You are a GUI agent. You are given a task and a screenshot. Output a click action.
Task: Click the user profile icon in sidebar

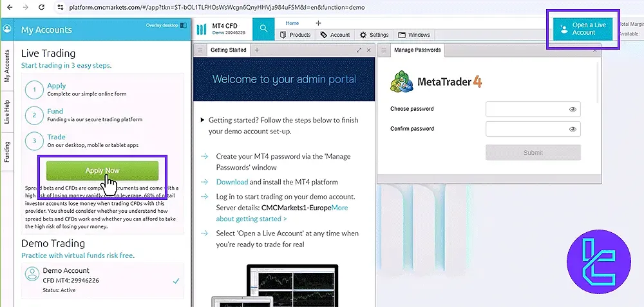point(7,29)
